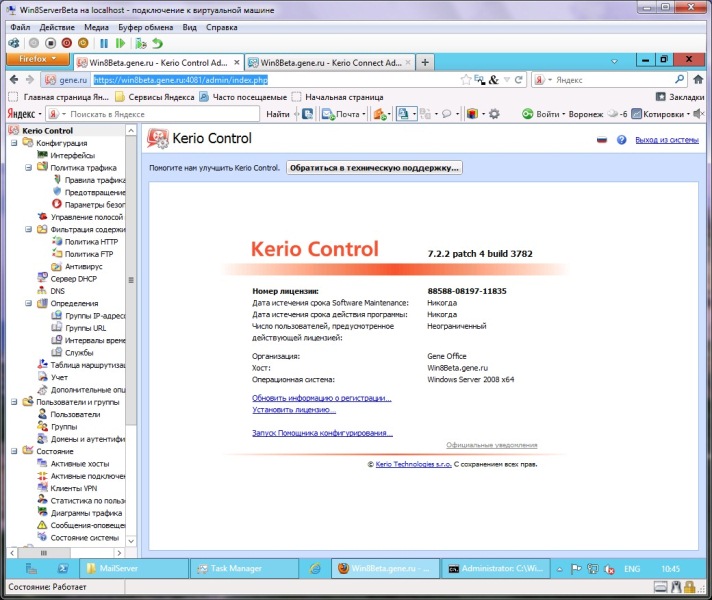Open Интерфейсы in the Kerio sidebar
The width and height of the screenshot is (712, 600).
coord(73,156)
